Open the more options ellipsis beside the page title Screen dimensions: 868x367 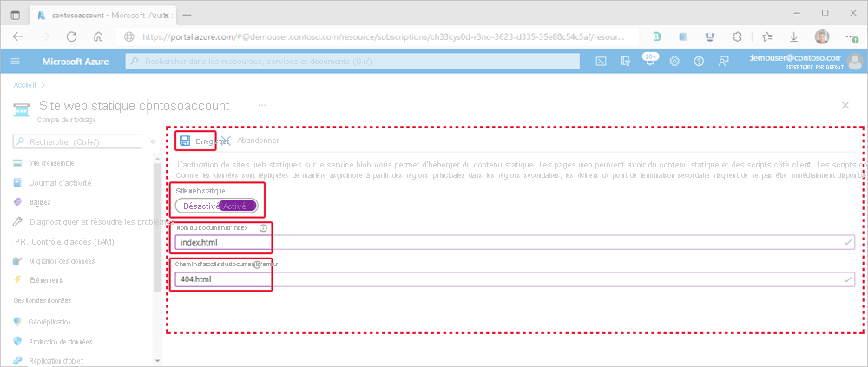[262, 105]
